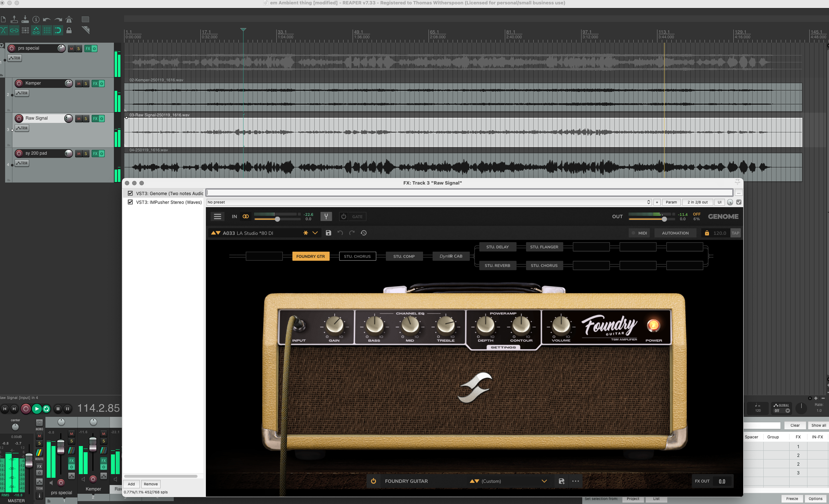
Task: Save the Genome preset via floppy icon
Action: click(329, 233)
